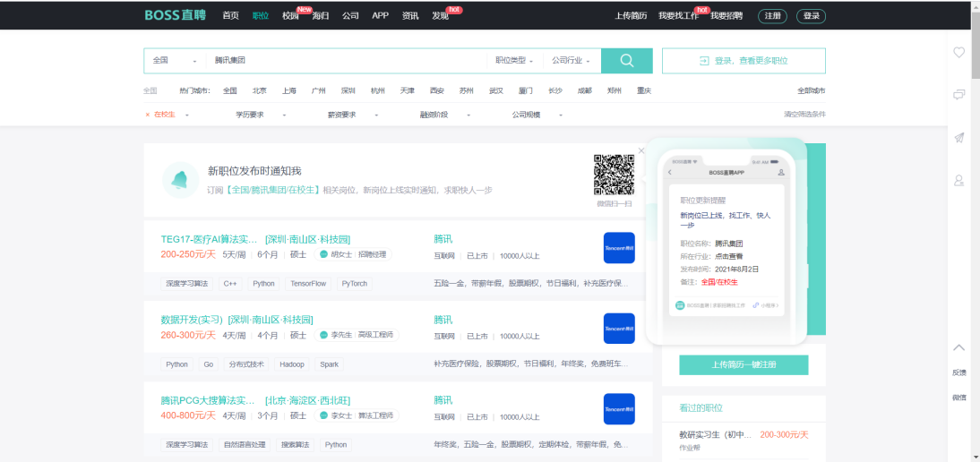Chat with recruiter 李女士 icon
The height and width of the screenshot is (462, 980).
323,415
